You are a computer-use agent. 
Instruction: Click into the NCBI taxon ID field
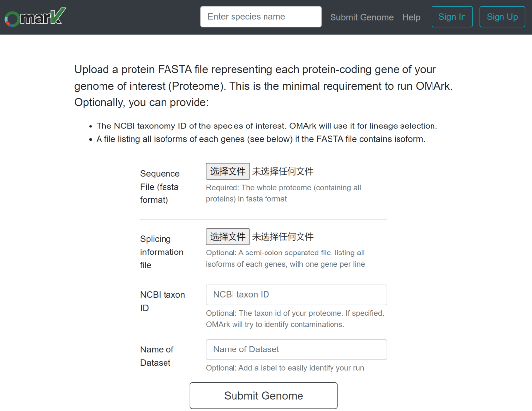pyautogui.click(x=296, y=295)
